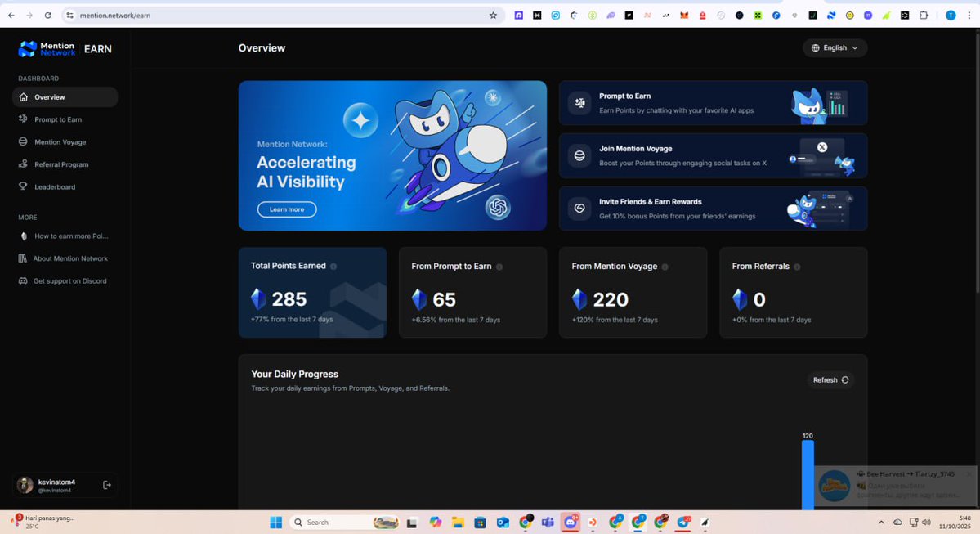Open the Chrome profile T avatar

(951, 15)
